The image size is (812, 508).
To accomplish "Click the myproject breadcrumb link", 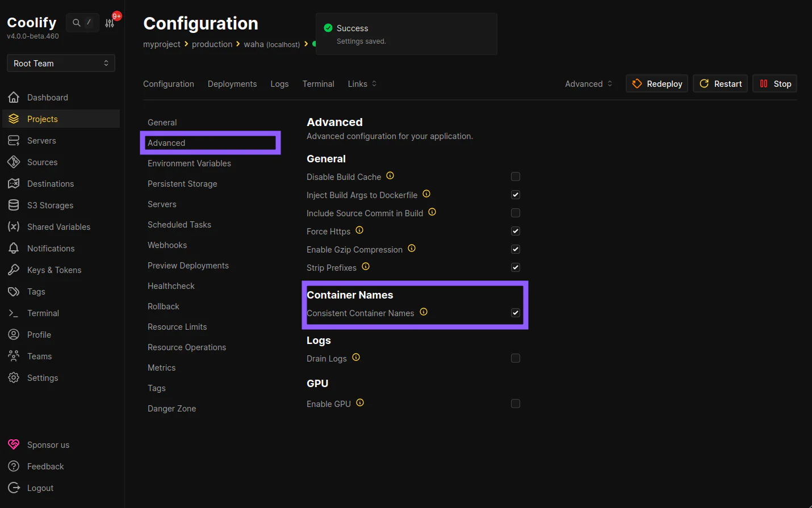I will point(161,44).
